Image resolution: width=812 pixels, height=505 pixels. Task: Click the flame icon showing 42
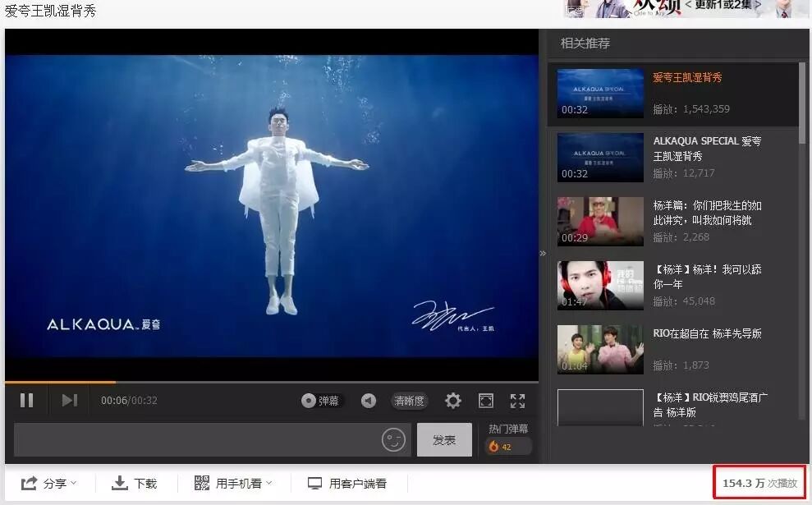pos(493,447)
